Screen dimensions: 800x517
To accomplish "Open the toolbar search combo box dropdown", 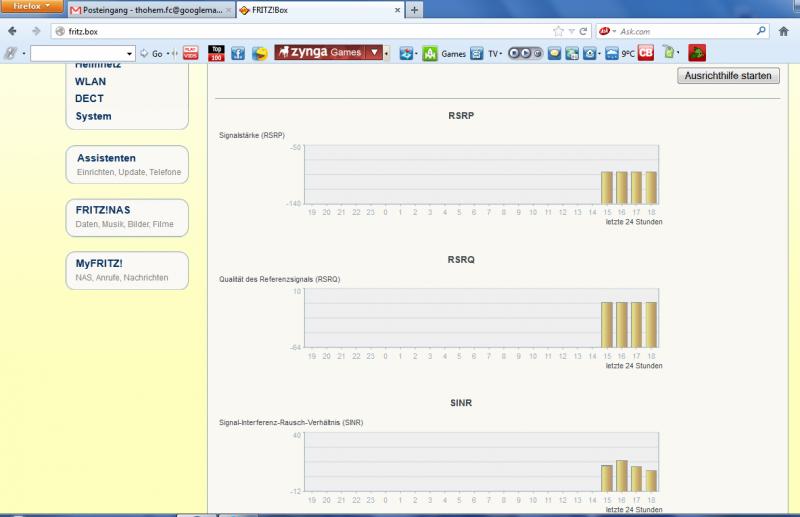I will click(x=130, y=54).
